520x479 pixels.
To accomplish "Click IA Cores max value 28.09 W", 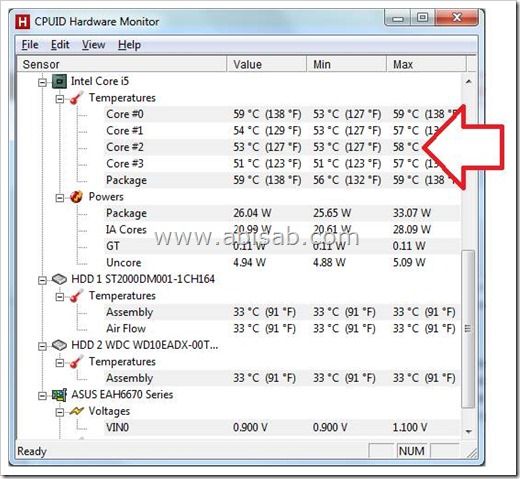I will (x=412, y=229).
